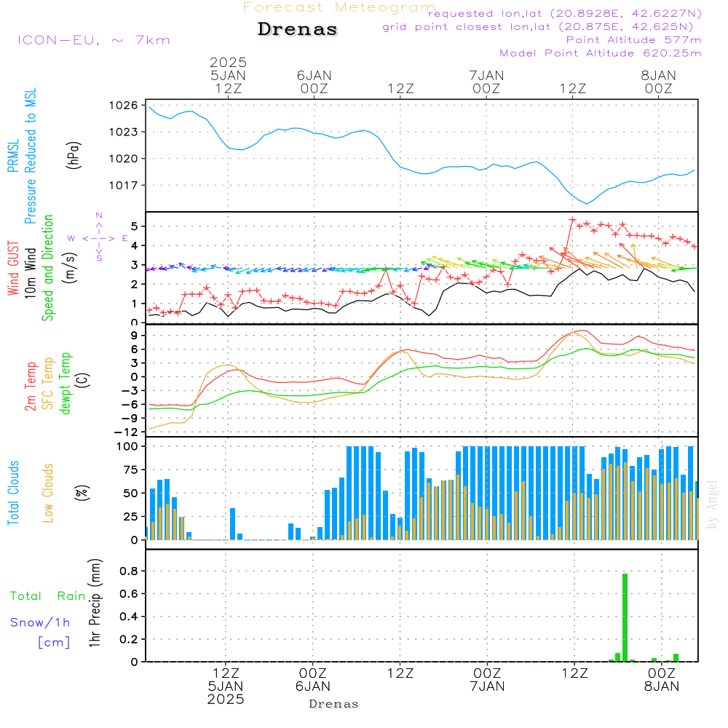Click cloud percentage tick value 100
This screenshot has width=728, height=728.
click(127, 447)
